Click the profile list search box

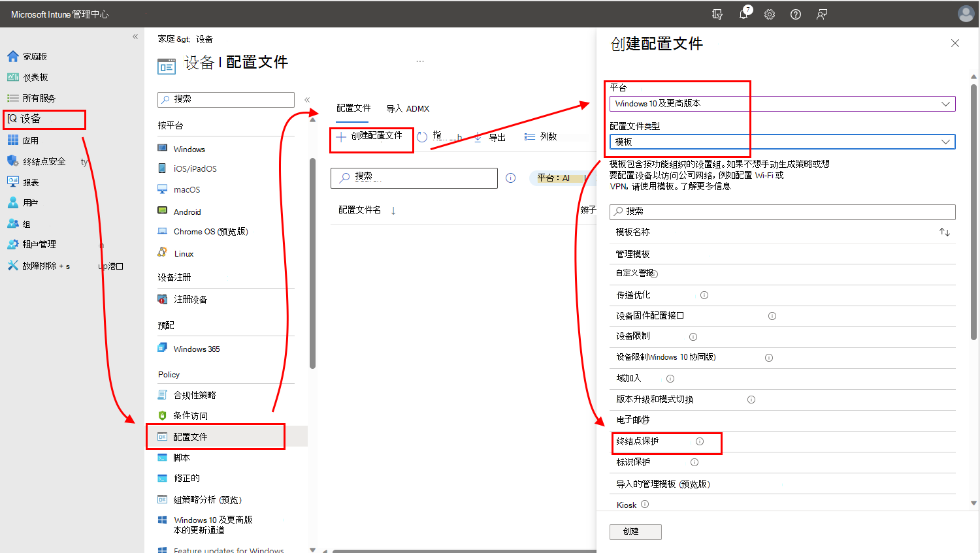point(414,178)
